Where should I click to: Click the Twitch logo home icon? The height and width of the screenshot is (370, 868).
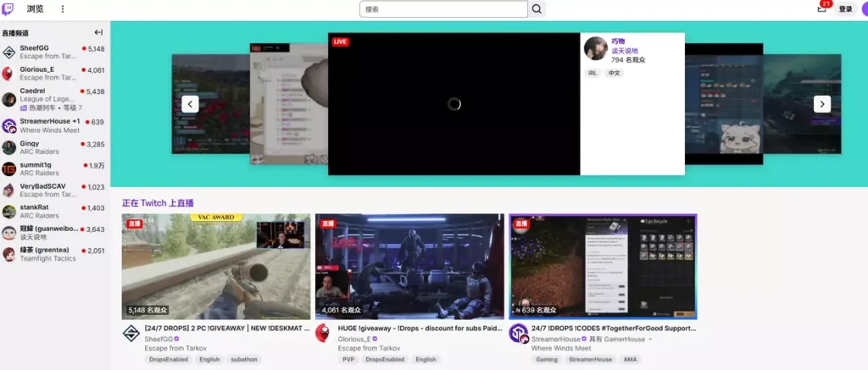(8, 8)
